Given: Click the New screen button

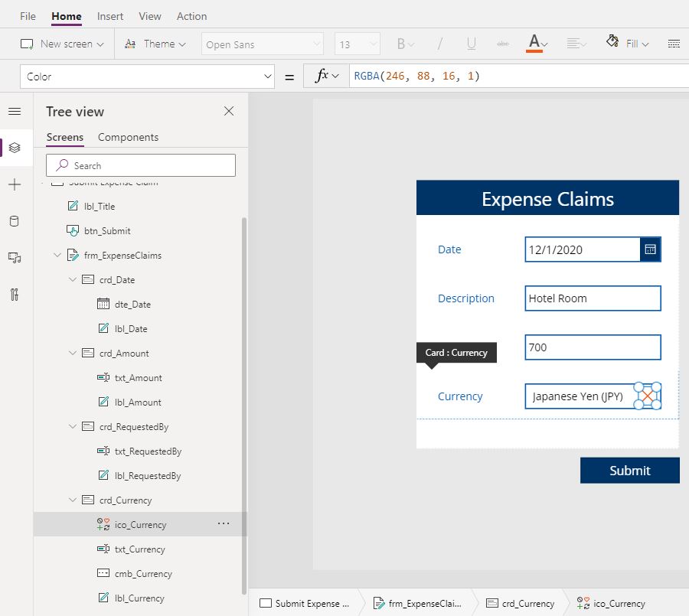Looking at the screenshot, I should pyautogui.click(x=63, y=44).
